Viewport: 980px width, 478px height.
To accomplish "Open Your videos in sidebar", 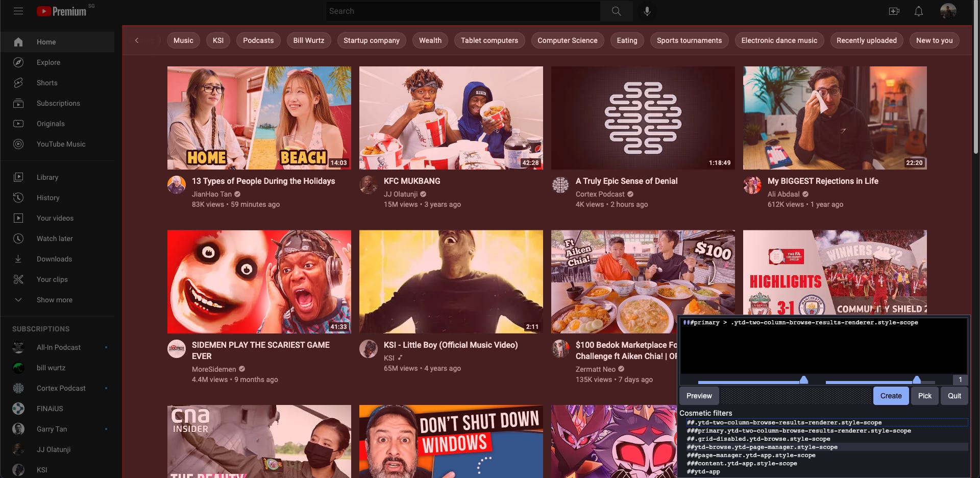I will 57,218.
